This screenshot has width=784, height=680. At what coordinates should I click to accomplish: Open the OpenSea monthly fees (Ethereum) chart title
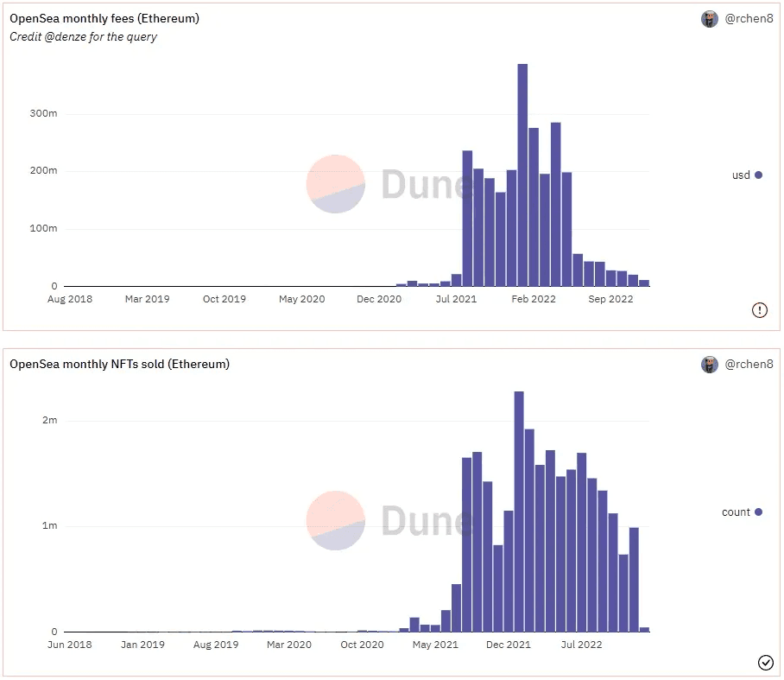coord(104,18)
